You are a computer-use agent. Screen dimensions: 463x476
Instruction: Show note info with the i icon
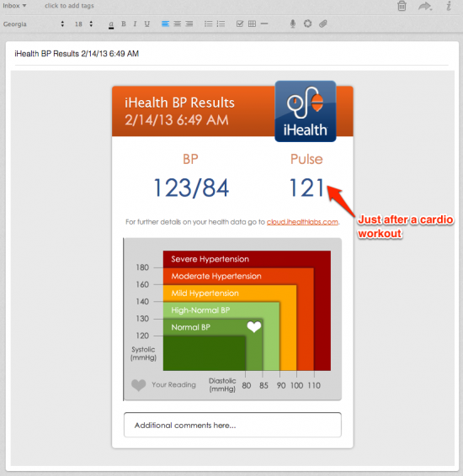click(x=449, y=6)
